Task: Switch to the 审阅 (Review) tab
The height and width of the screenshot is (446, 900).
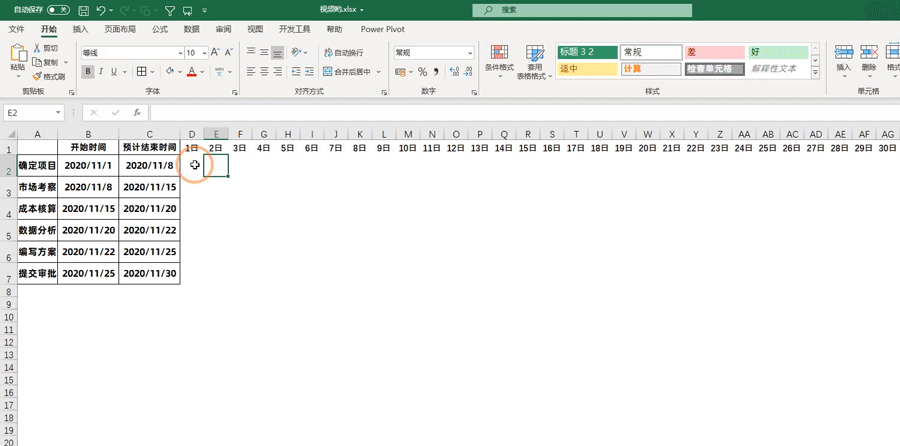Action: point(223,29)
